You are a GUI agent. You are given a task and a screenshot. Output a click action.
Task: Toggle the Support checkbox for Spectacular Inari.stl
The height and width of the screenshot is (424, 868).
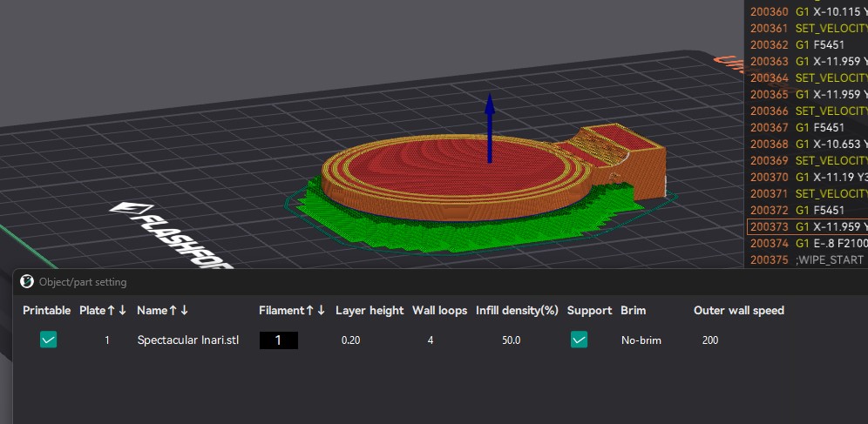579,340
